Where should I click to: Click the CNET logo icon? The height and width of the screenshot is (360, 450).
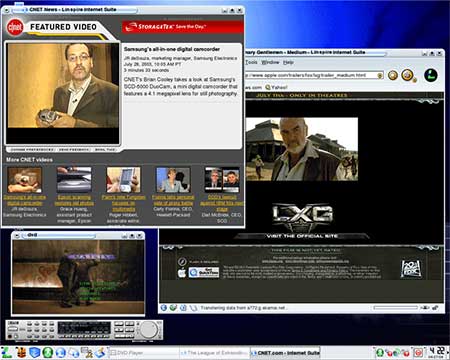(15, 27)
